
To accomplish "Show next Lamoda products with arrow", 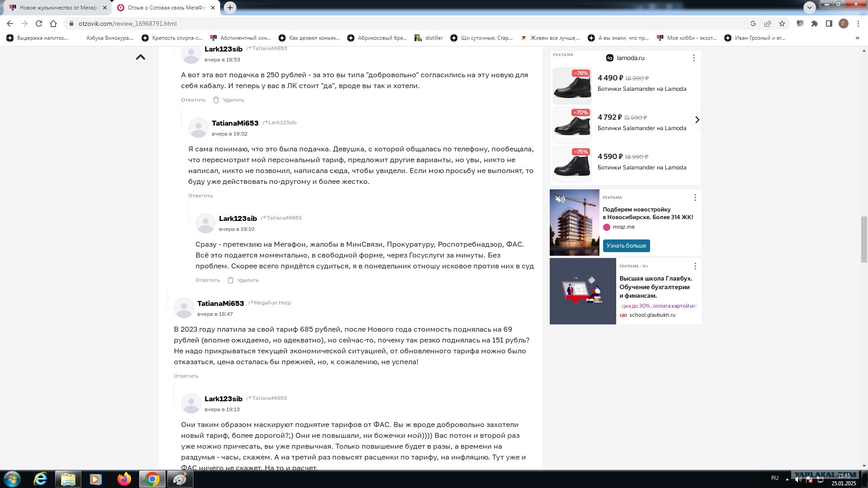I will coord(697,120).
